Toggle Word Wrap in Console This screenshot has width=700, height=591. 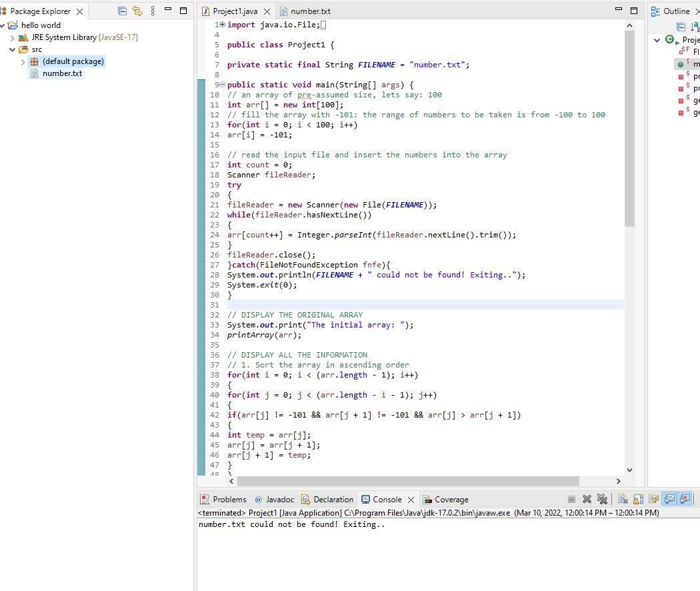pos(653,499)
